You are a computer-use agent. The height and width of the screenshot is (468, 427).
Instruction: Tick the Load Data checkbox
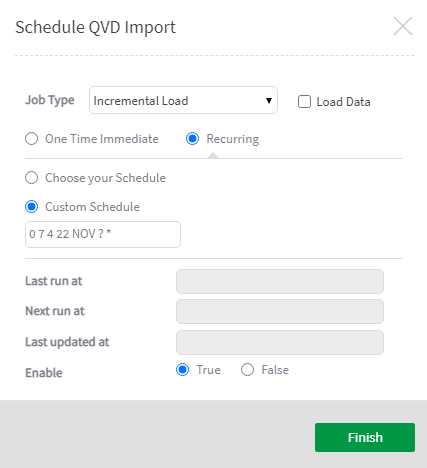click(304, 102)
